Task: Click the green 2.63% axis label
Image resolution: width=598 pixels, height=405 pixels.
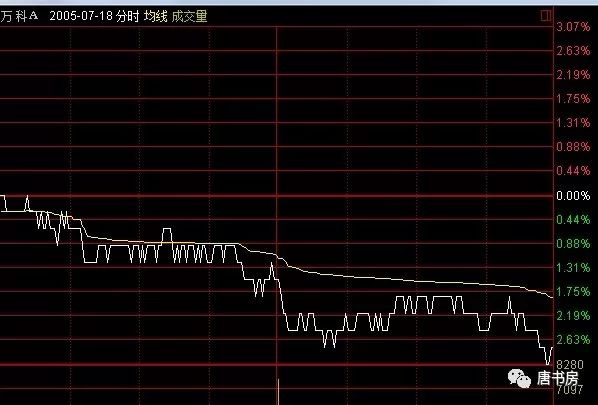Action: coord(573,339)
